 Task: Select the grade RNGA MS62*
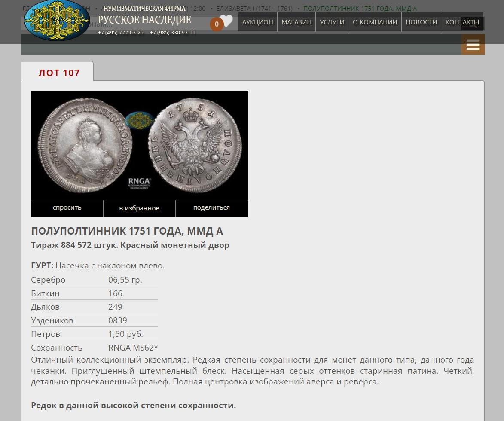tap(133, 348)
